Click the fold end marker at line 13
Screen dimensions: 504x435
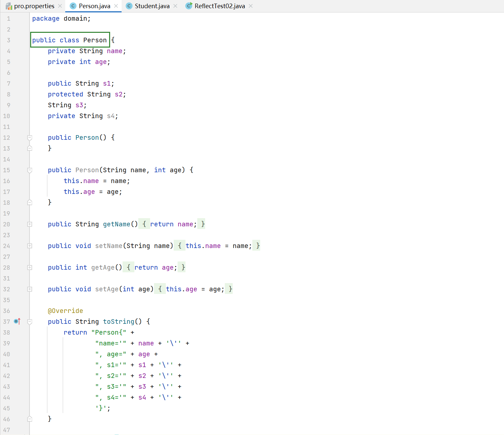pyautogui.click(x=29, y=148)
